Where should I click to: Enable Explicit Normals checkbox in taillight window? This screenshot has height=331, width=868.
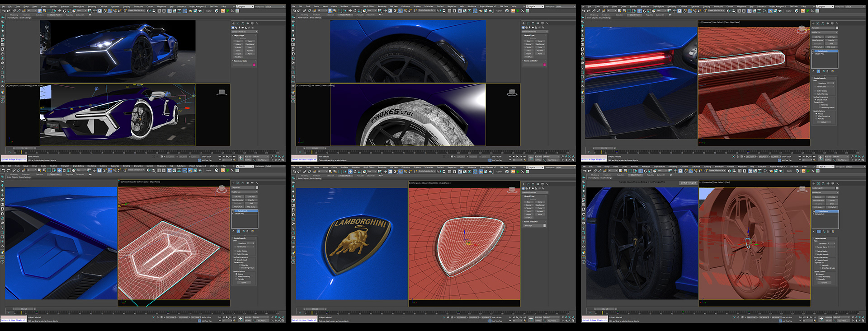click(815, 94)
